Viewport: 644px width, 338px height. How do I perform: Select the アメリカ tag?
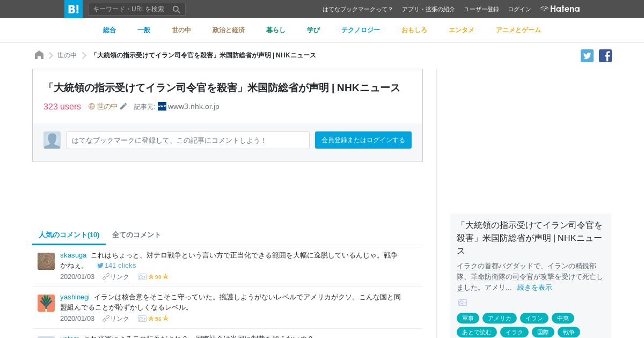tap(500, 318)
